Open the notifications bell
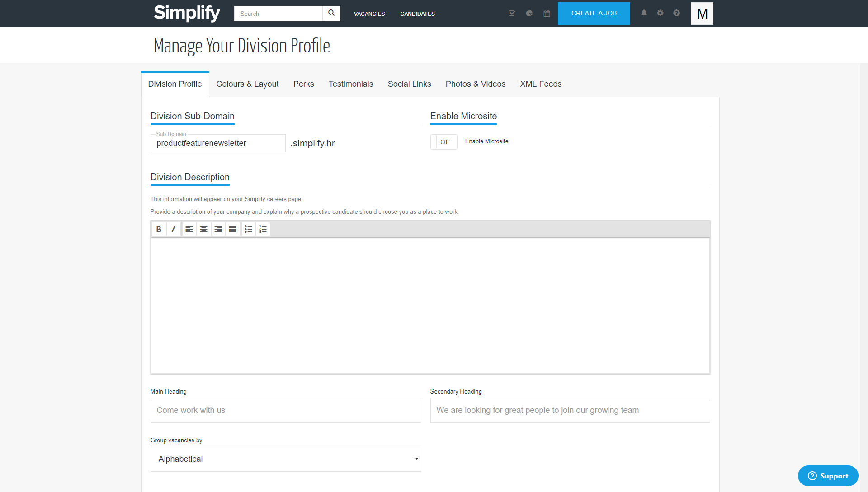Screen dimensions: 868x492 [644, 13]
